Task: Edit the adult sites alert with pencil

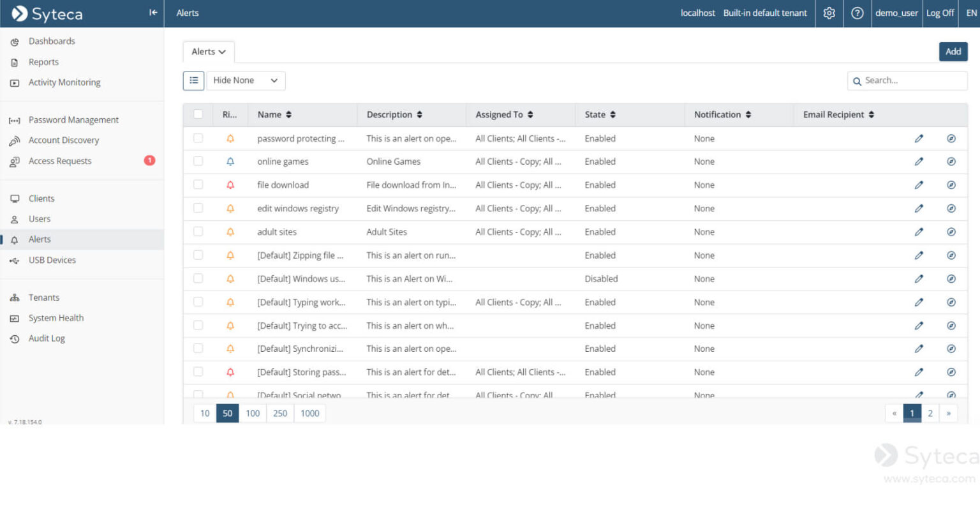Action: 919,232
